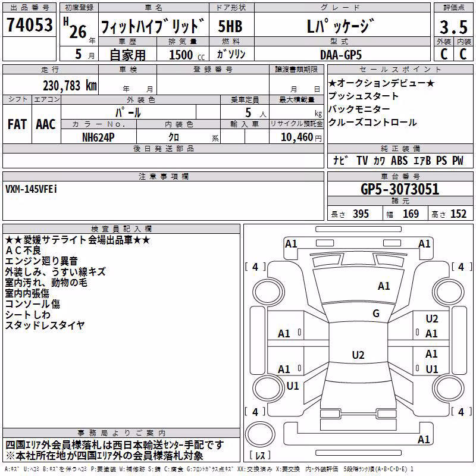Select roof damage mark U2 on diagram
Image resolution: width=476 pixels, height=476 pixels.
(358, 355)
